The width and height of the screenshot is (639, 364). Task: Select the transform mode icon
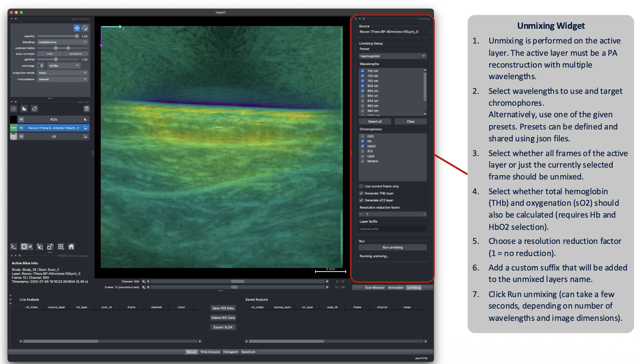click(x=85, y=28)
